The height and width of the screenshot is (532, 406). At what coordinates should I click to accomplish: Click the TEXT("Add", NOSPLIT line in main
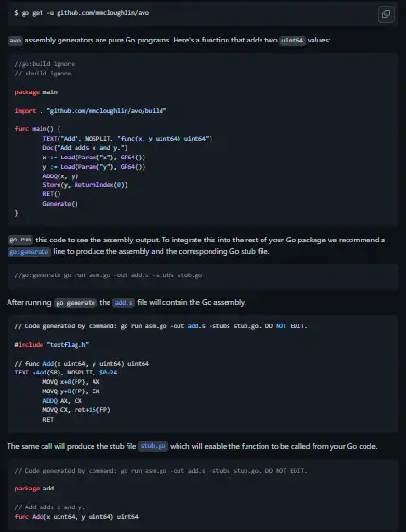point(127,139)
